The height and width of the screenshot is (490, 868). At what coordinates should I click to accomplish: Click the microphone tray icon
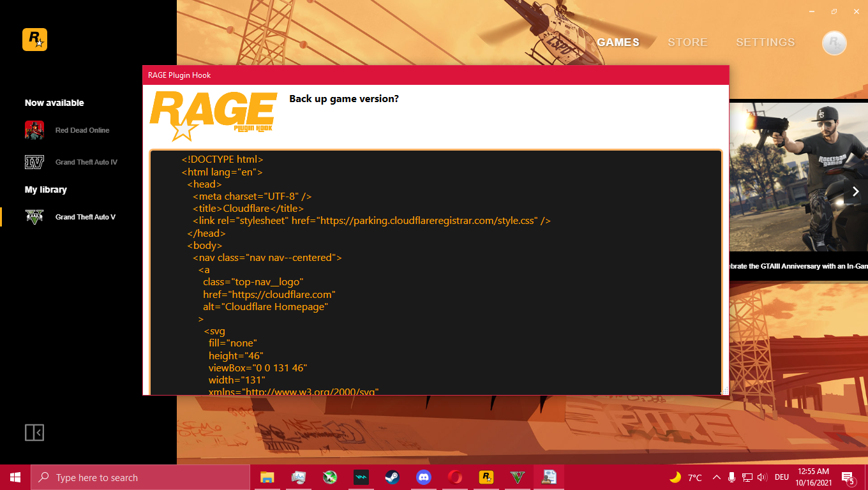click(x=731, y=477)
